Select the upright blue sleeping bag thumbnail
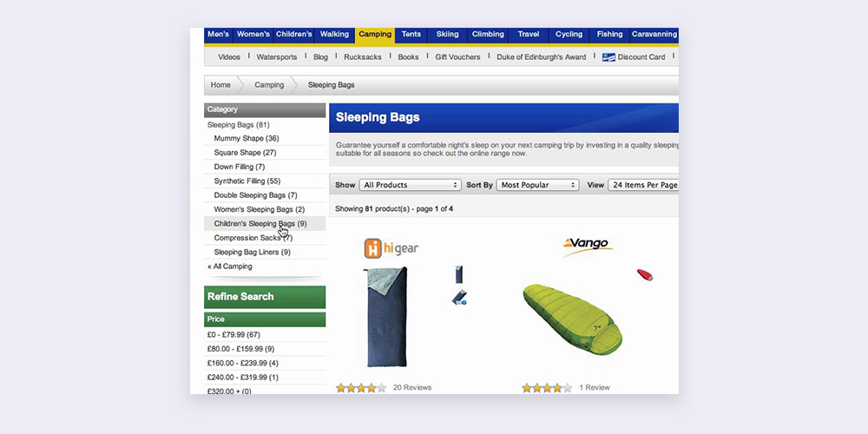The image size is (868, 434). [459, 274]
